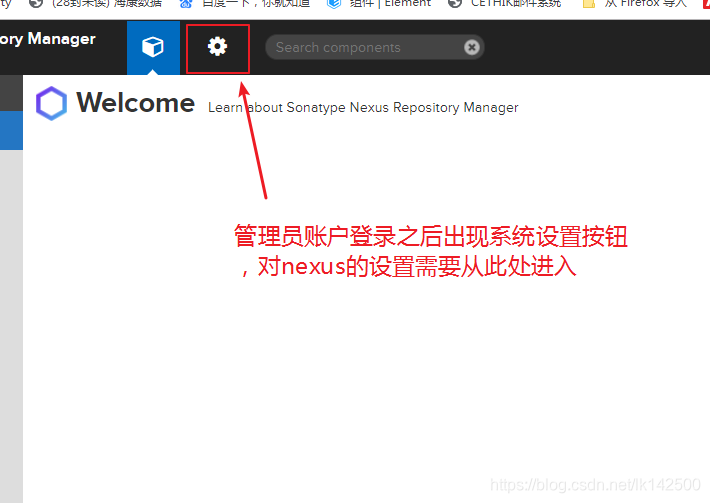Open server administration gear icon

click(x=217, y=47)
